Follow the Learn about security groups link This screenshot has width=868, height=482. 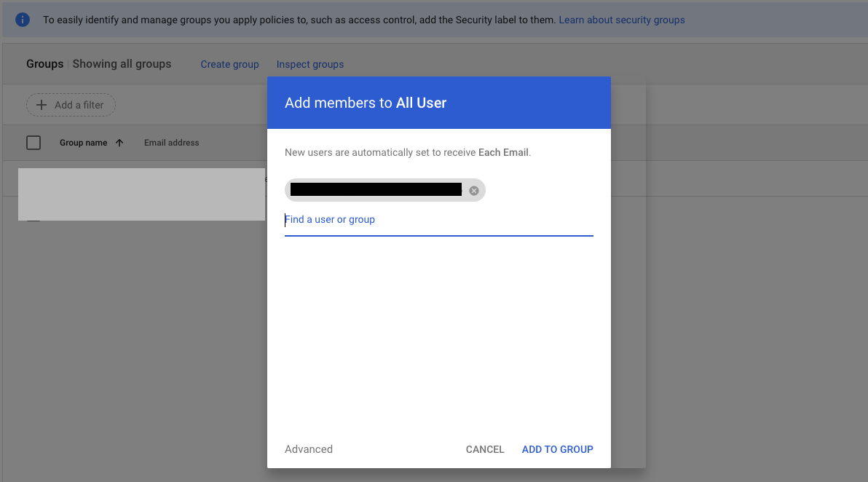[x=621, y=20]
